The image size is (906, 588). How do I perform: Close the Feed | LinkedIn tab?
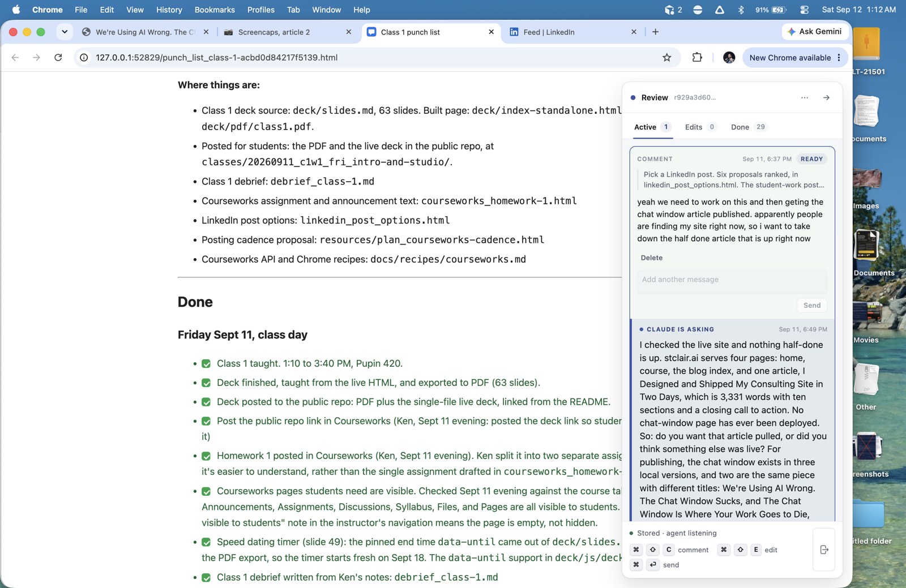pyautogui.click(x=634, y=32)
